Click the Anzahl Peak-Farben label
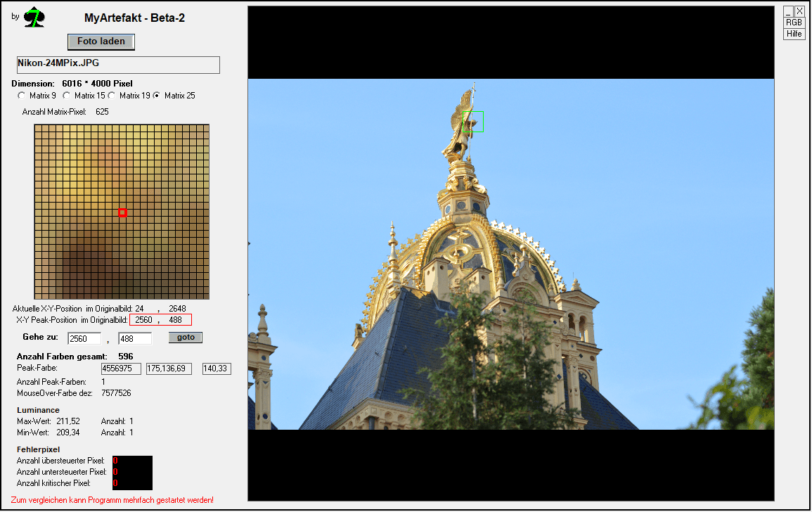Image resolution: width=812 pixels, height=512 pixels. click(51, 382)
